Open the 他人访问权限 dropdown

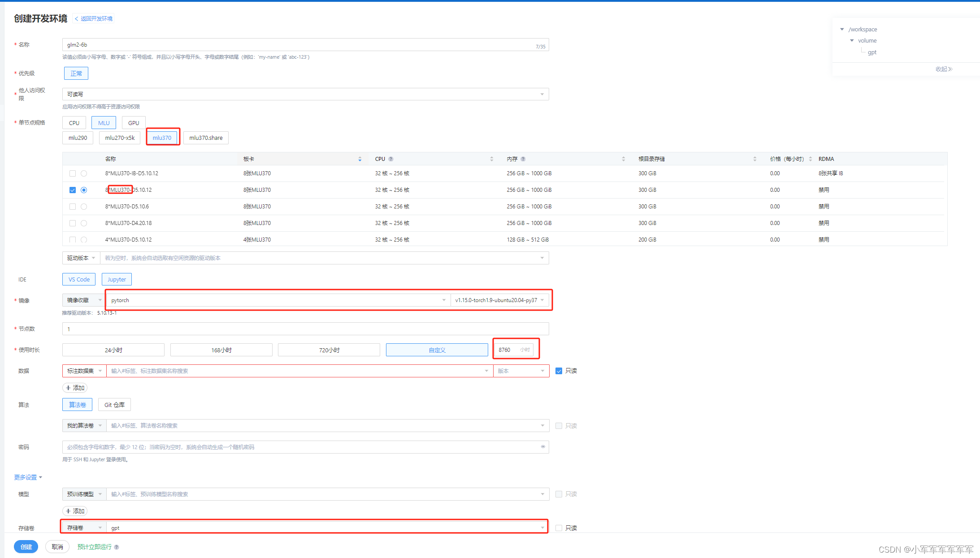(x=305, y=94)
